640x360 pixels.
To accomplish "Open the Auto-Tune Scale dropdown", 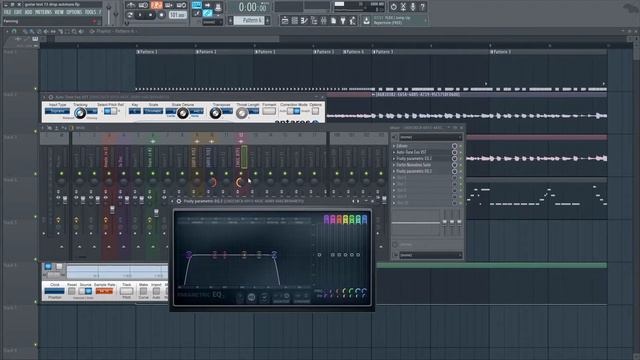I will (x=153, y=111).
